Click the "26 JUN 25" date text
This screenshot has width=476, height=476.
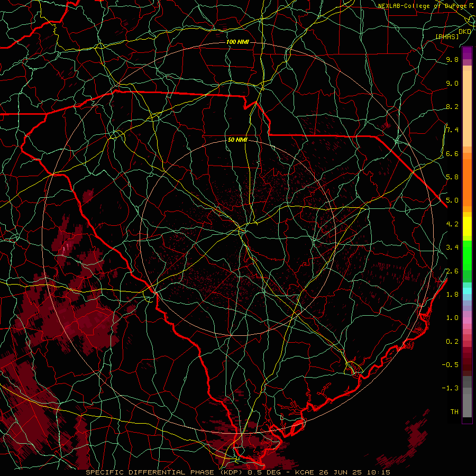[340, 472]
